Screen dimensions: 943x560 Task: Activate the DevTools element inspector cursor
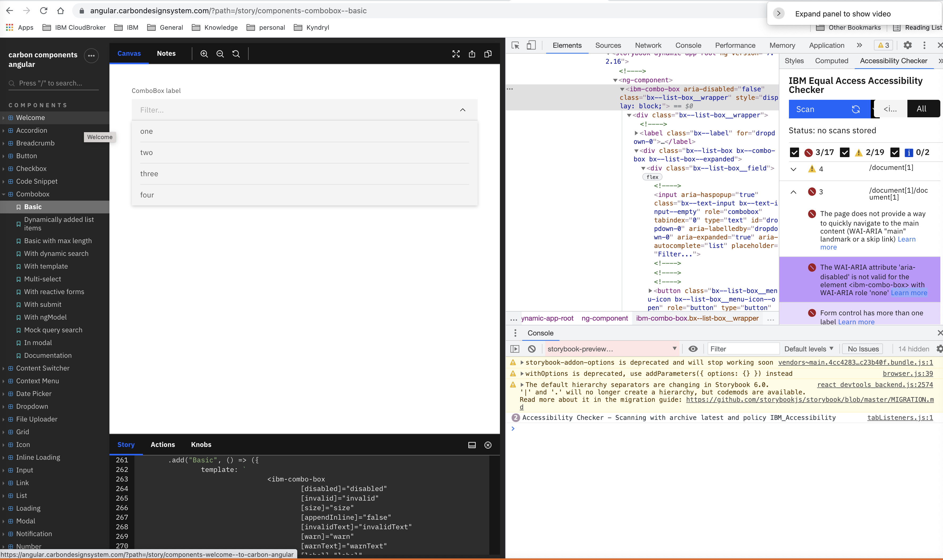click(515, 45)
